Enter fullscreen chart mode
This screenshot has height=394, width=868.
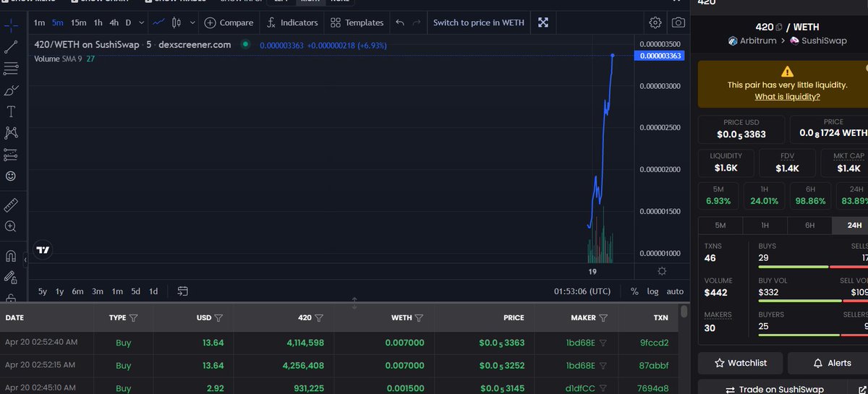pos(543,22)
